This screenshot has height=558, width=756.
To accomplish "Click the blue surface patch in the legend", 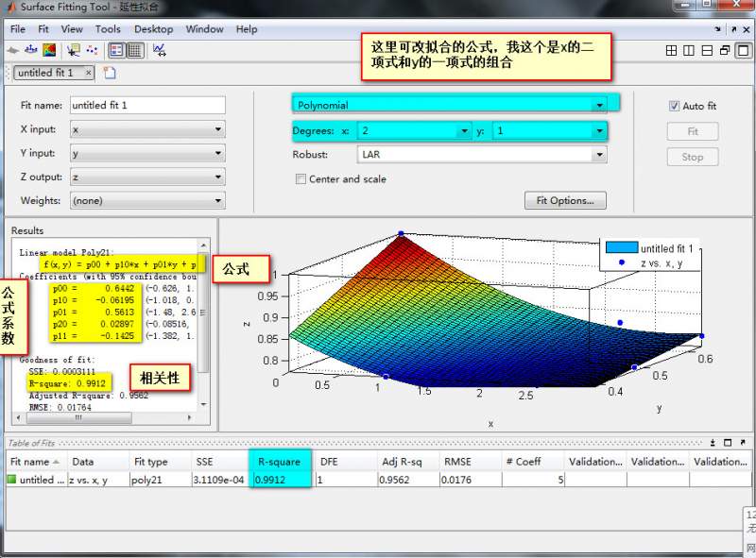I will point(622,247).
